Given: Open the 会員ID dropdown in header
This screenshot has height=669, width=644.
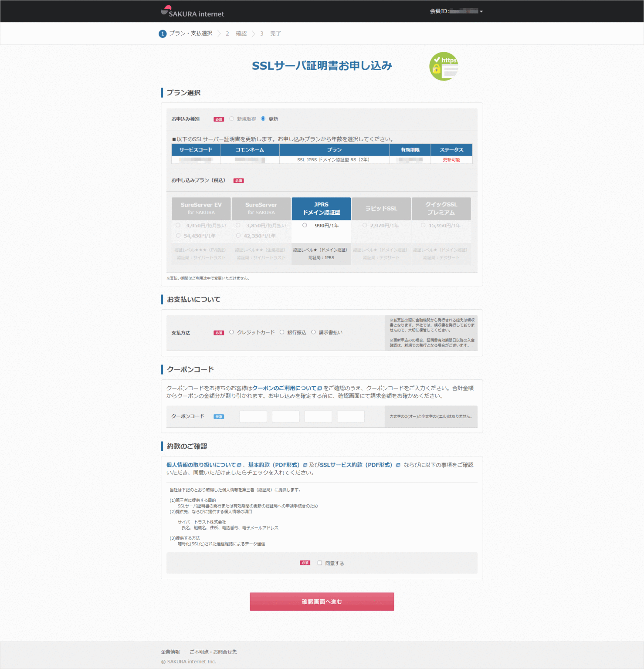Looking at the screenshot, I should pos(455,11).
